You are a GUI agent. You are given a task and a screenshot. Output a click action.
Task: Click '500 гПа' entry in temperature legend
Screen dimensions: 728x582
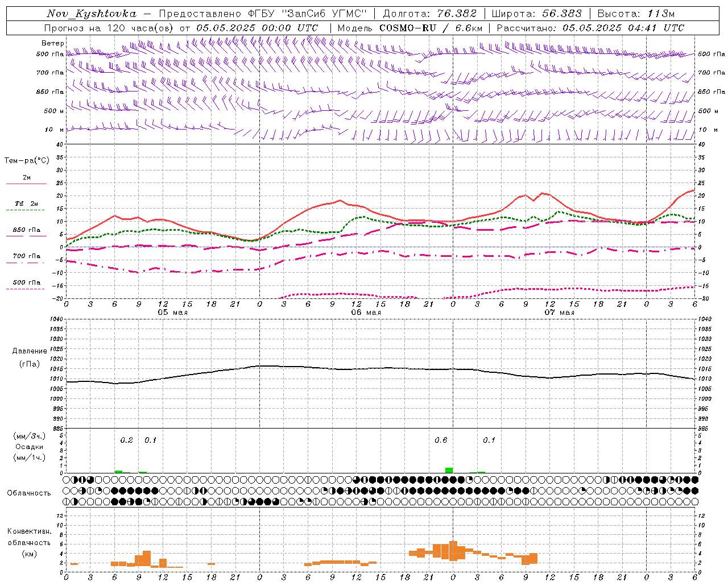[x=27, y=282]
